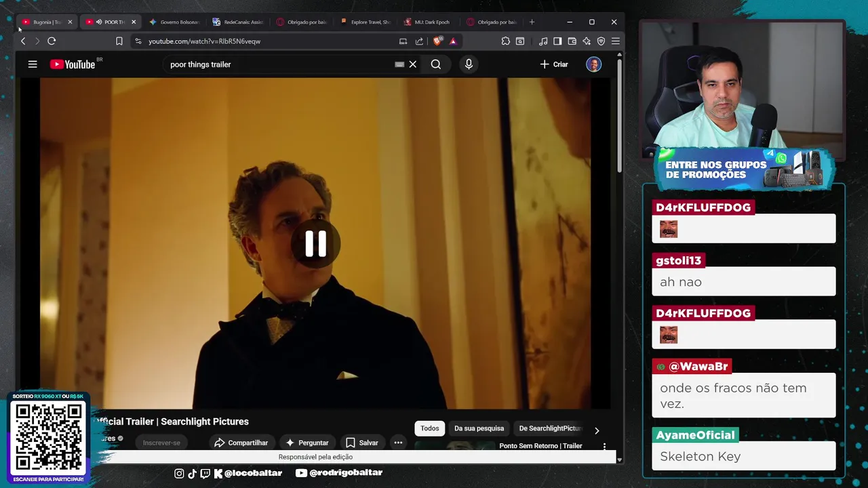Close the Bugonia tab
Screen dimensions: 868x488
[x=70, y=22]
